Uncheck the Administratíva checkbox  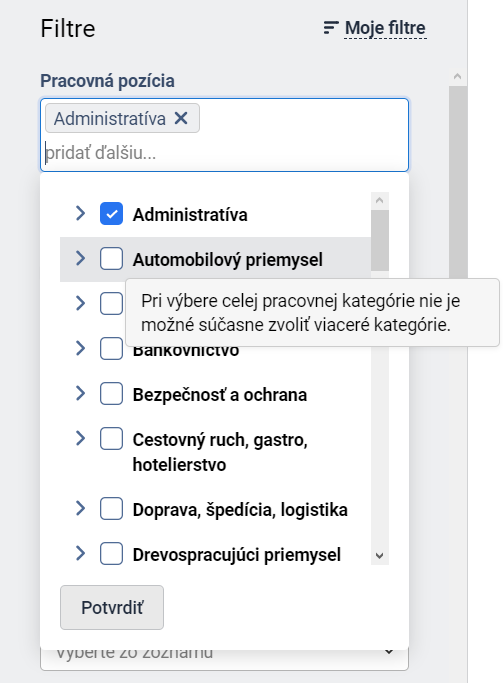[111, 214]
